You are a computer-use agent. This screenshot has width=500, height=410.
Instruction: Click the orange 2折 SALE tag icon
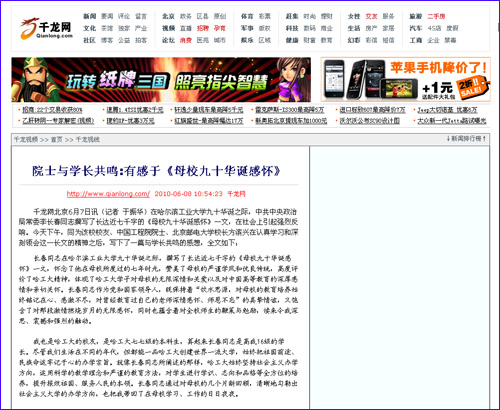click(473, 87)
